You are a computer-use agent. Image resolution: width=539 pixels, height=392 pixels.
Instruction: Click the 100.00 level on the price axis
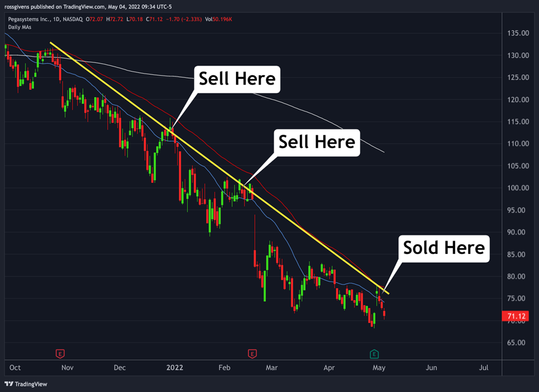518,188
